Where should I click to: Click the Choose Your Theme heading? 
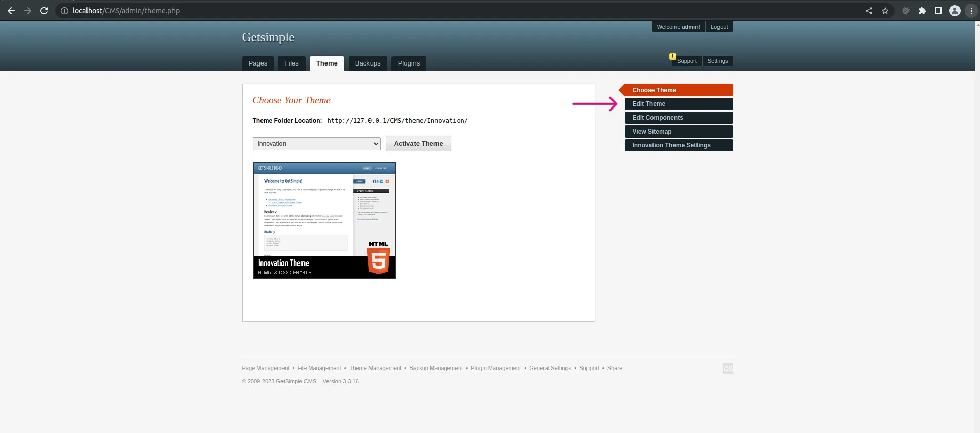(x=292, y=100)
